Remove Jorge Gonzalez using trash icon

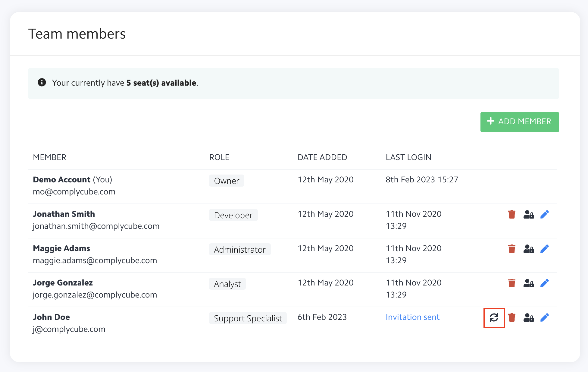point(511,283)
